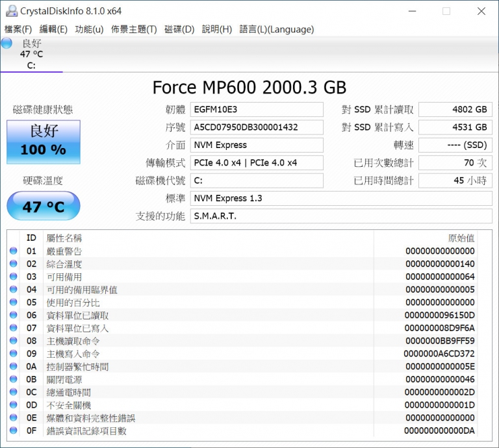The width and height of the screenshot is (499, 448).
Task: Click raw value 0000000000005E
Action: coord(440,367)
